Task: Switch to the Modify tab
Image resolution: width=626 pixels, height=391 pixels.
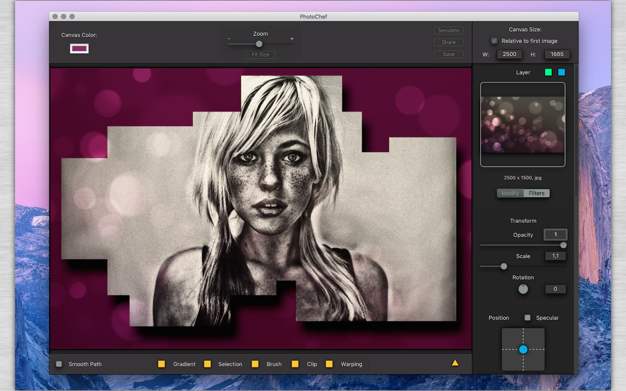Action: [510, 193]
